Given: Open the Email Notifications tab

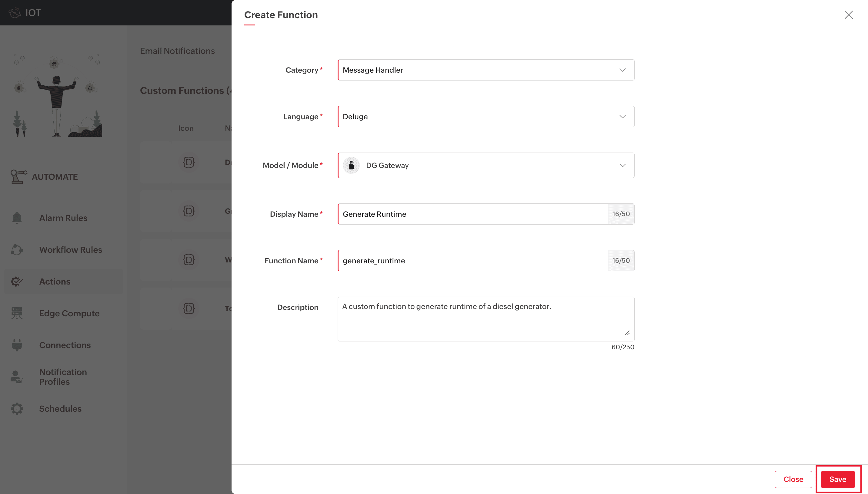Looking at the screenshot, I should point(177,51).
